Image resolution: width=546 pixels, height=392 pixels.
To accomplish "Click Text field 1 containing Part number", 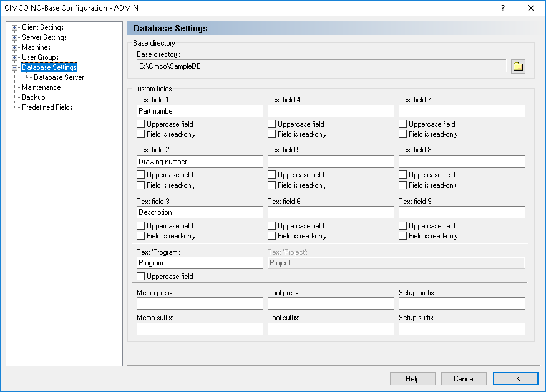I will [x=200, y=111].
